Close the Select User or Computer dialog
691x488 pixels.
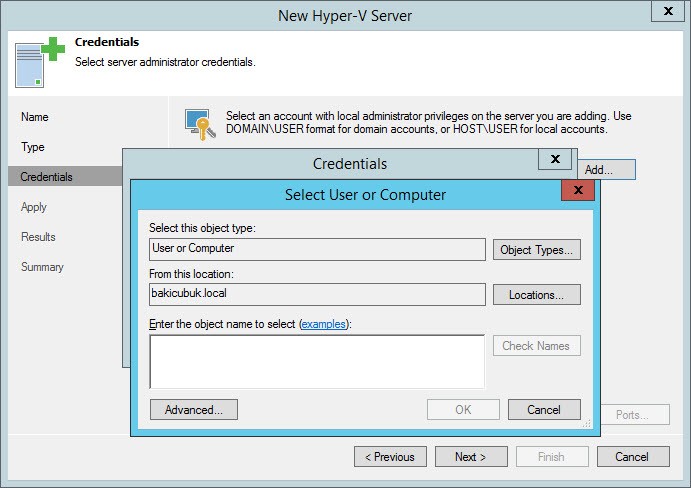[x=578, y=190]
